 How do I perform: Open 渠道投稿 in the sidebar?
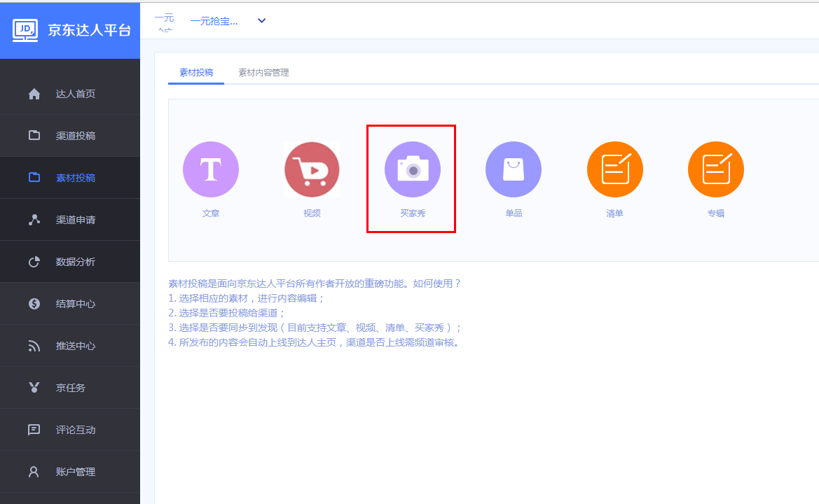pyautogui.click(x=76, y=136)
